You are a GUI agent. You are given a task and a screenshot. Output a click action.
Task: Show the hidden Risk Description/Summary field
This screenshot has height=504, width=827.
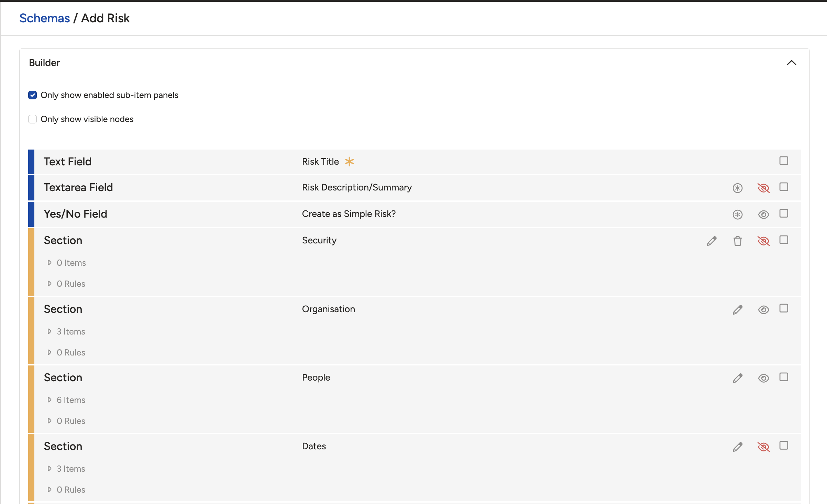pos(763,188)
